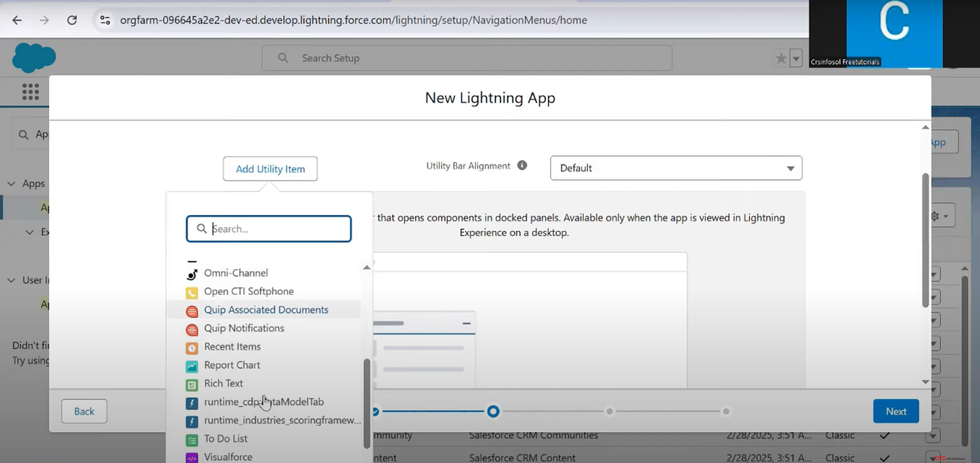980x463 pixels.
Task: Click the runtime_cdp DataModelTab lightning icon
Action: click(192, 403)
